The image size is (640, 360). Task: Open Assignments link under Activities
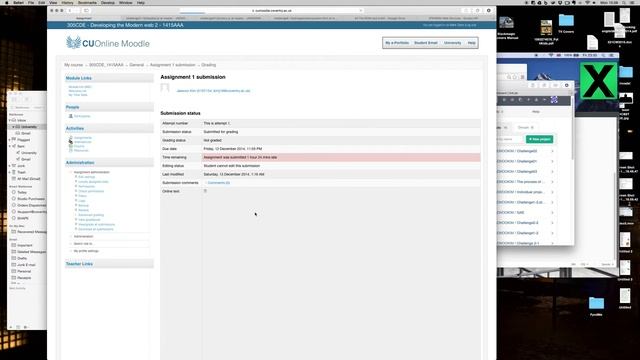click(83, 138)
